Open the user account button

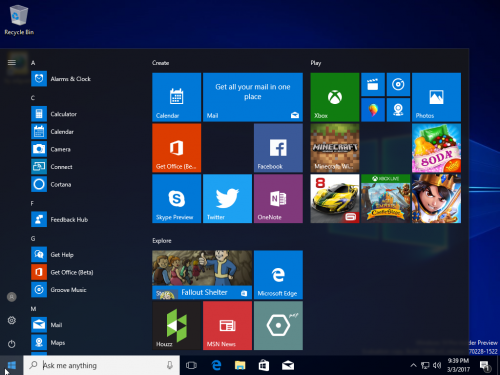[12, 297]
